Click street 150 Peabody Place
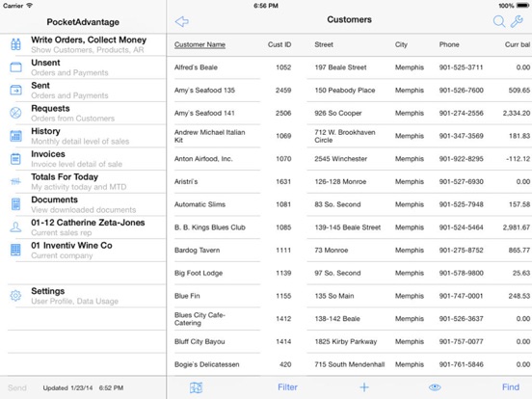The height and width of the screenshot is (399, 532). point(345,90)
